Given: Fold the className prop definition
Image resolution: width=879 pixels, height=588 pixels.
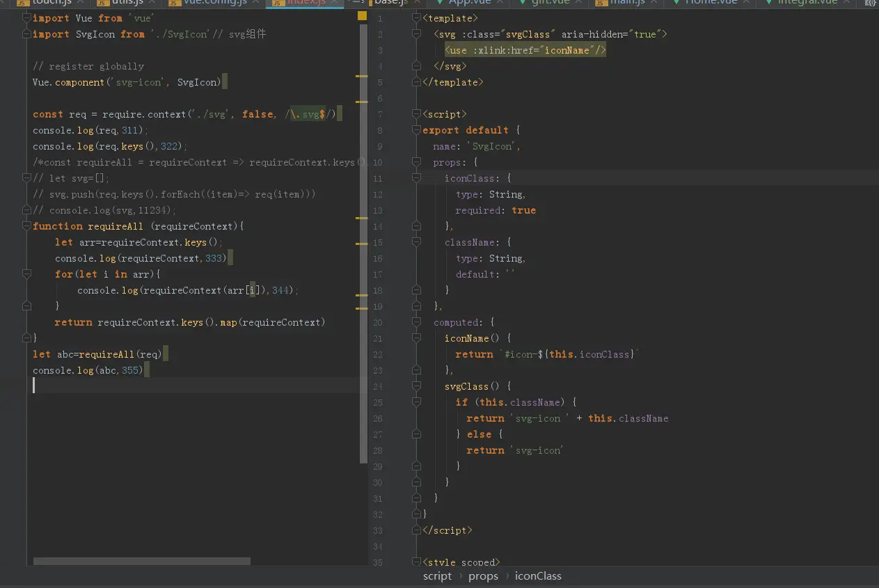Looking at the screenshot, I should coord(417,242).
